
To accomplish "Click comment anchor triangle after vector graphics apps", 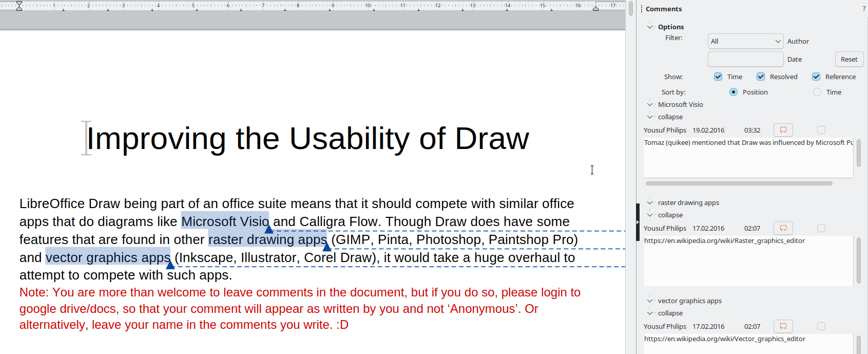I will click(x=170, y=265).
